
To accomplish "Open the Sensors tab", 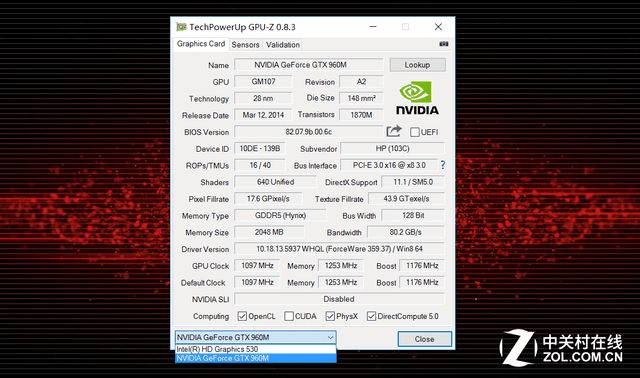I will click(x=245, y=45).
